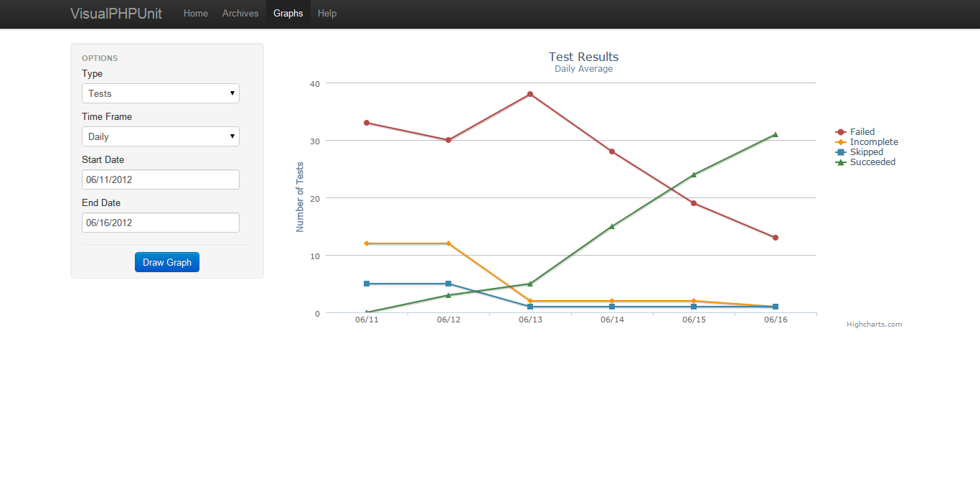Click the orange Incomplete diamond at 06/12
Image resolution: width=980 pixels, height=494 pixels.
click(x=448, y=243)
